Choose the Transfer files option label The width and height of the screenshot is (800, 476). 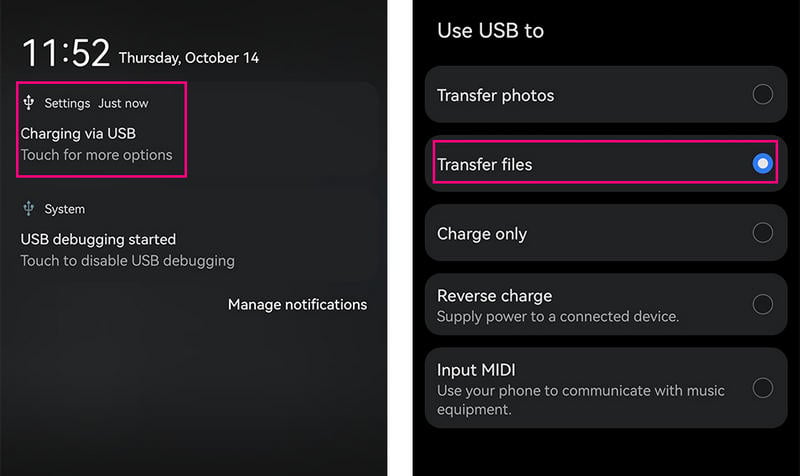point(484,164)
